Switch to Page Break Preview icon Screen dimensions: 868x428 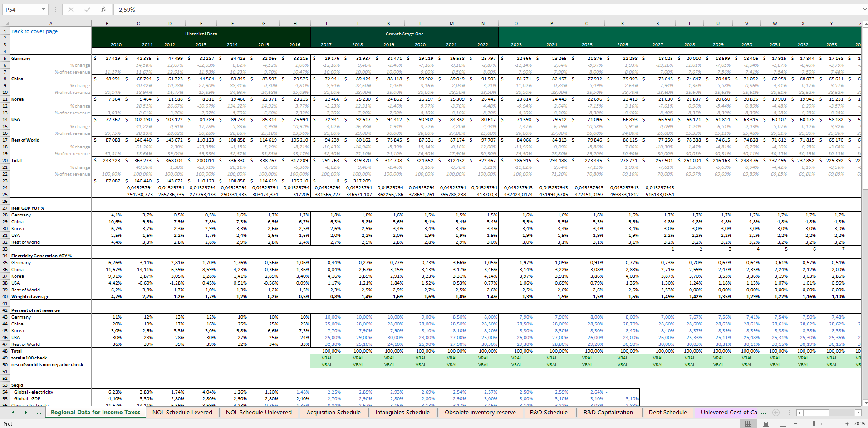[783, 423]
